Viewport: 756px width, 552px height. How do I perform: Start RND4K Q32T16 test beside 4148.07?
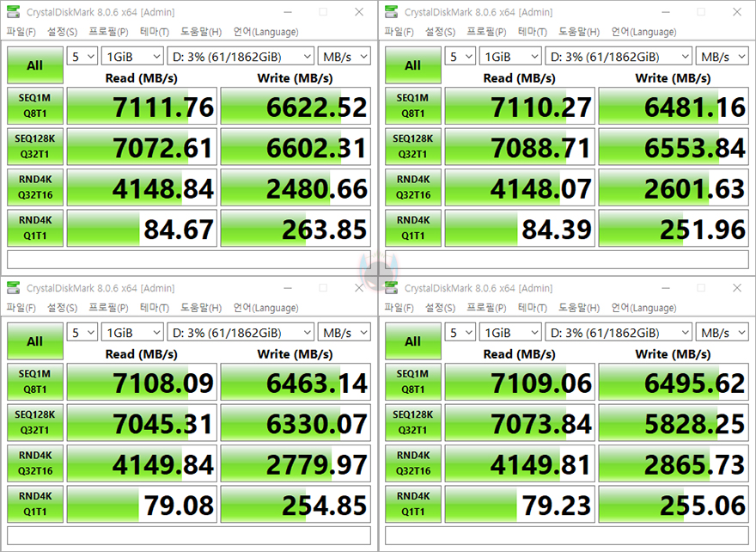(x=413, y=187)
